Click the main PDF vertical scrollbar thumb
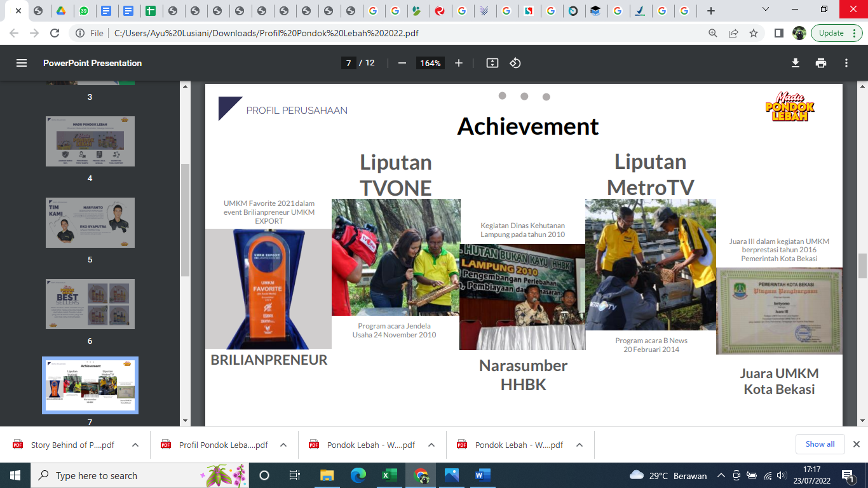868x488 pixels. click(x=862, y=266)
